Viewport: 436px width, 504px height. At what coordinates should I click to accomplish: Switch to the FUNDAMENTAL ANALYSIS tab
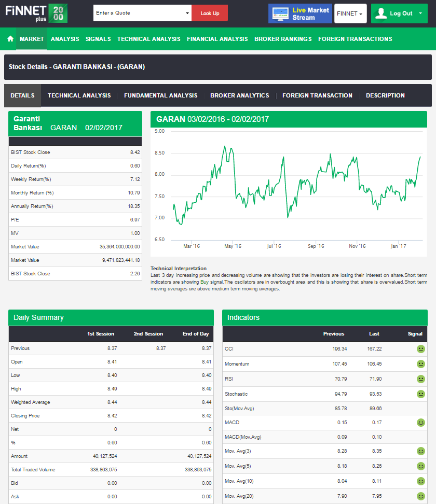click(x=160, y=95)
